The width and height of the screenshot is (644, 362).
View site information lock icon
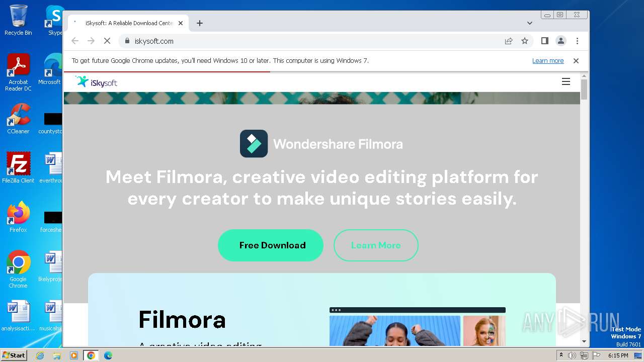[127, 41]
